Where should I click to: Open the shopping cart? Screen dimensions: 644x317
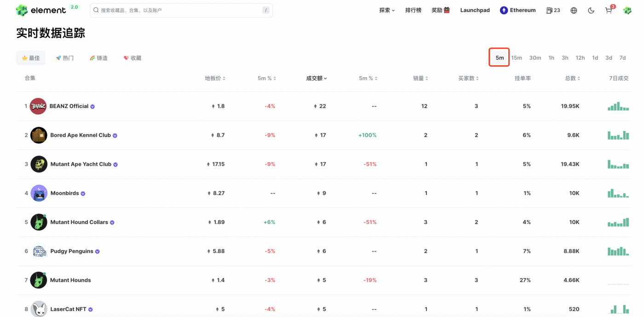tap(609, 10)
